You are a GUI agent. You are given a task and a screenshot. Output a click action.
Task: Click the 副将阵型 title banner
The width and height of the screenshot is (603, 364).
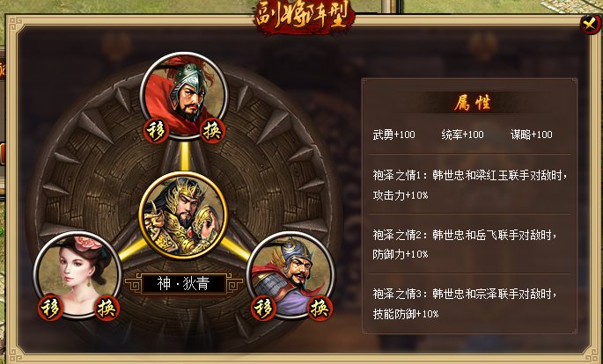(304, 18)
